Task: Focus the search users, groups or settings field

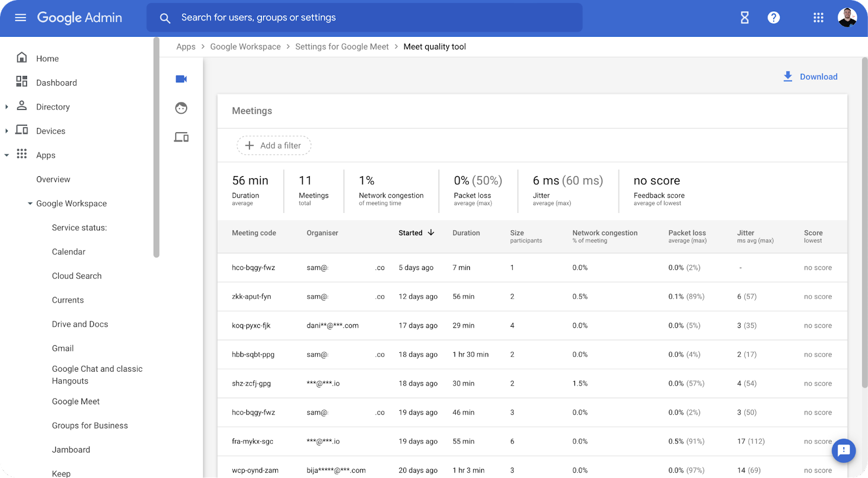Action: click(x=365, y=18)
